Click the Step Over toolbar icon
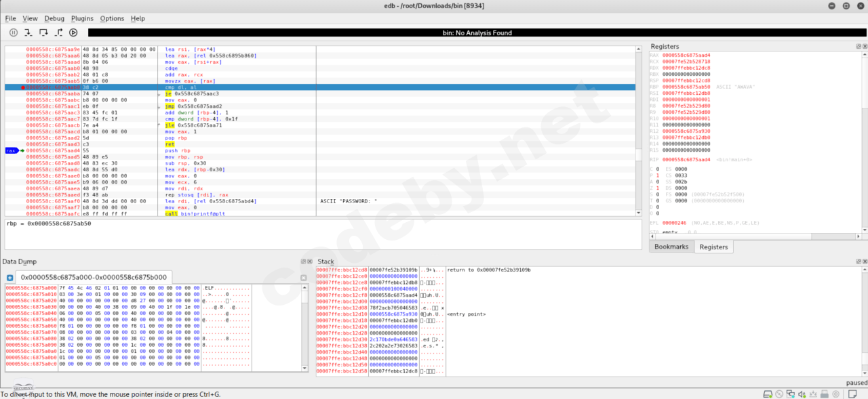This screenshot has width=868, height=399. click(43, 33)
